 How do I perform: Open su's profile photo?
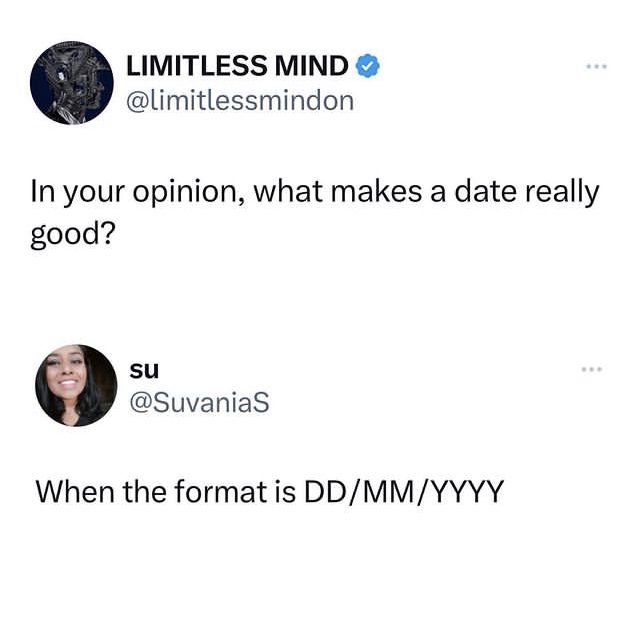[x=76, y=386]
